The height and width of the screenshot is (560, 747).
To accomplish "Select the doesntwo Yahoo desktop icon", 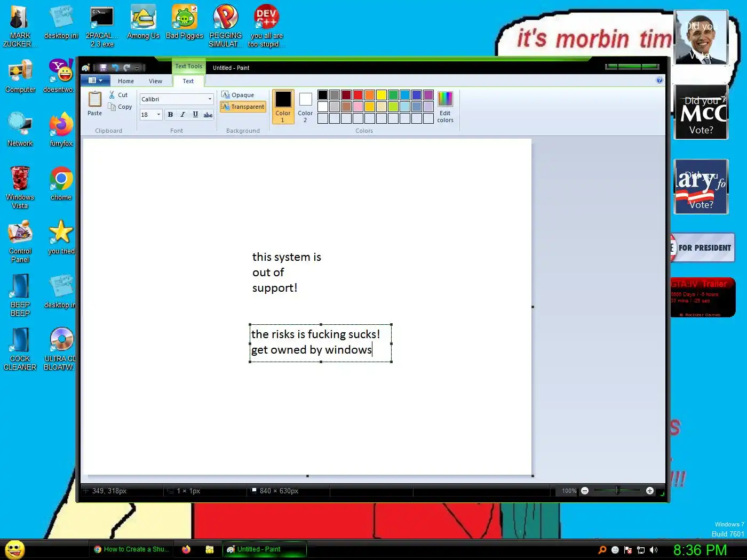I will point(60,76).
